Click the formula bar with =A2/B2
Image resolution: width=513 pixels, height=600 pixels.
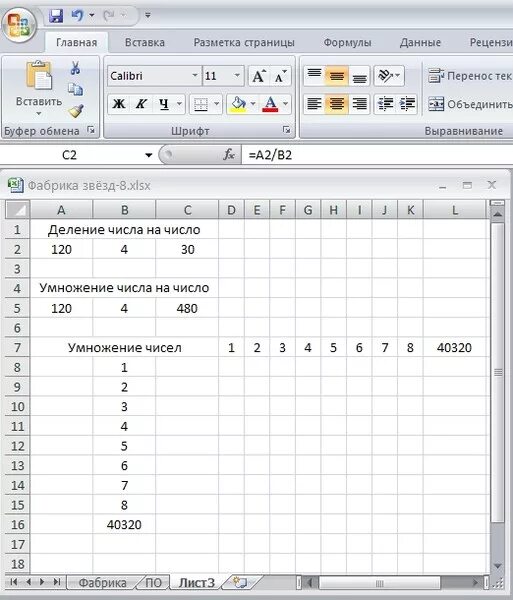coord(377,155)
